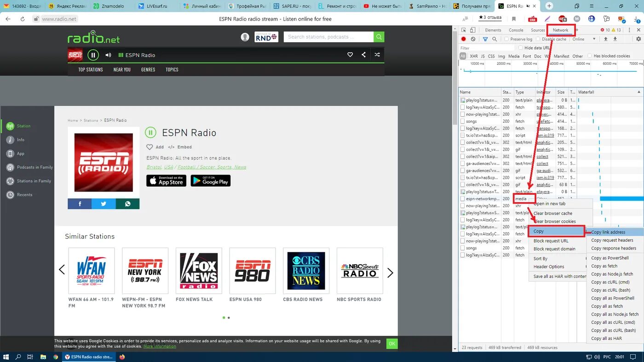The width and height of the screenshot is (644, 362).
Task: Activate the DevTools inspect element picker
Action: [464, 30]
